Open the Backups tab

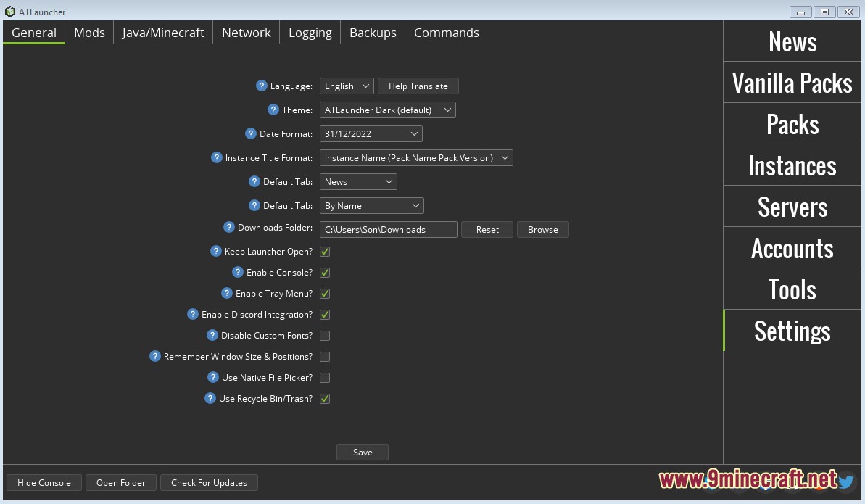click(373, 33)
